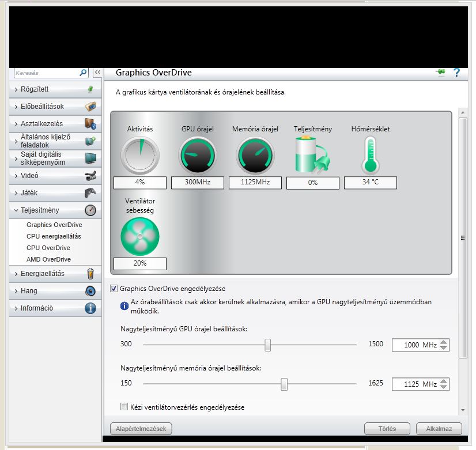Click the Hang speaker icon
476x450 pixels.
click(90, 291)
